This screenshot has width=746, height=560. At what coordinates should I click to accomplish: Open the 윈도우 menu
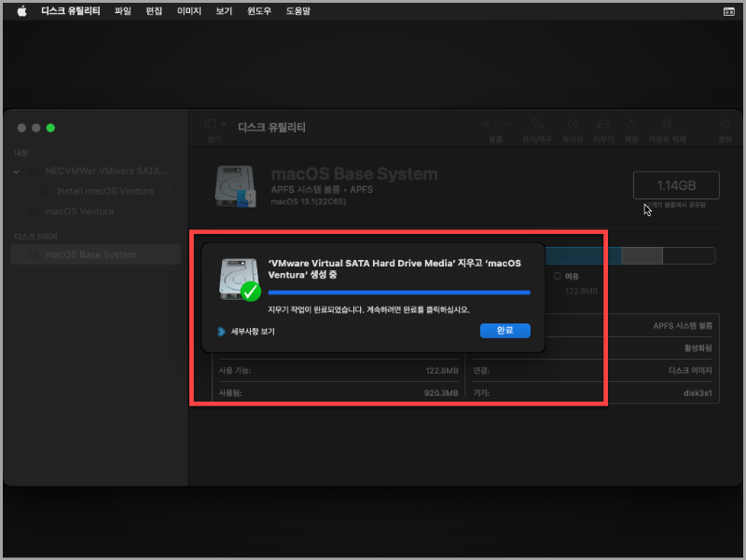pos(259,11)
